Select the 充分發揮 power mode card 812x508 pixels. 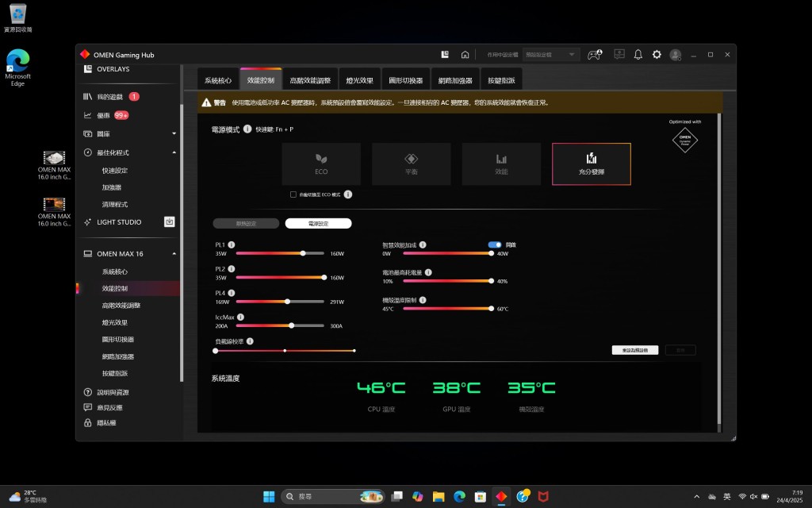pyautogui.click(x=592, y=164)
